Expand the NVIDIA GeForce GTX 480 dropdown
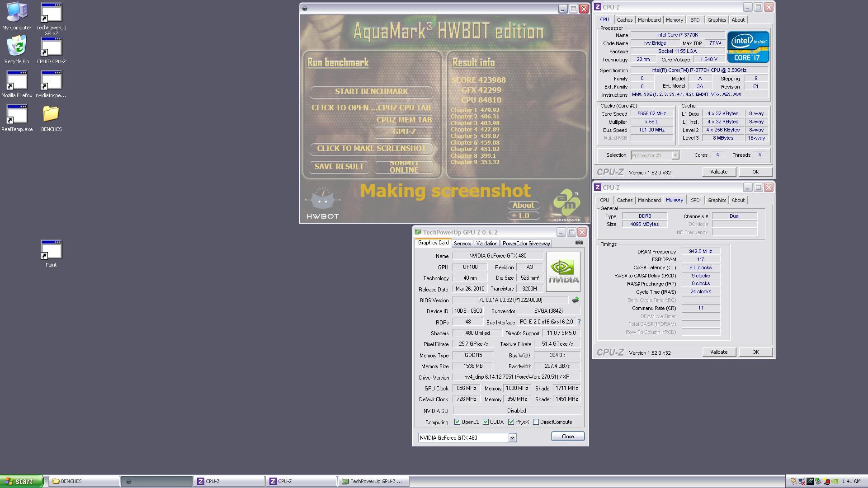 (x=512, y=437)
